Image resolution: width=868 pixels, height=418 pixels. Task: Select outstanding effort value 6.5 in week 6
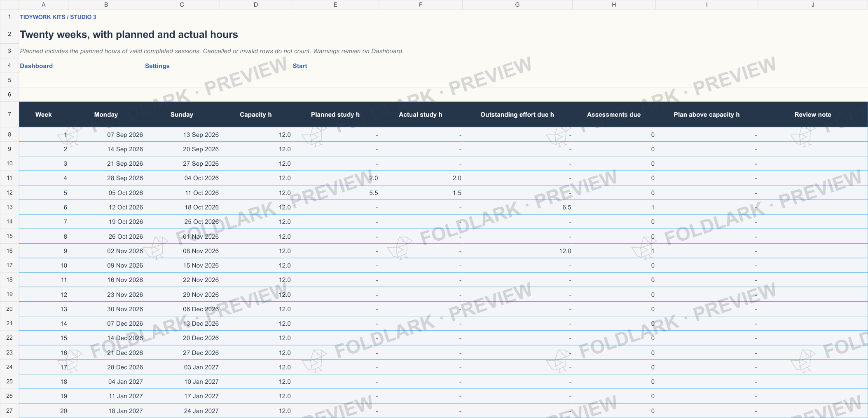click(x=517, y=207)
